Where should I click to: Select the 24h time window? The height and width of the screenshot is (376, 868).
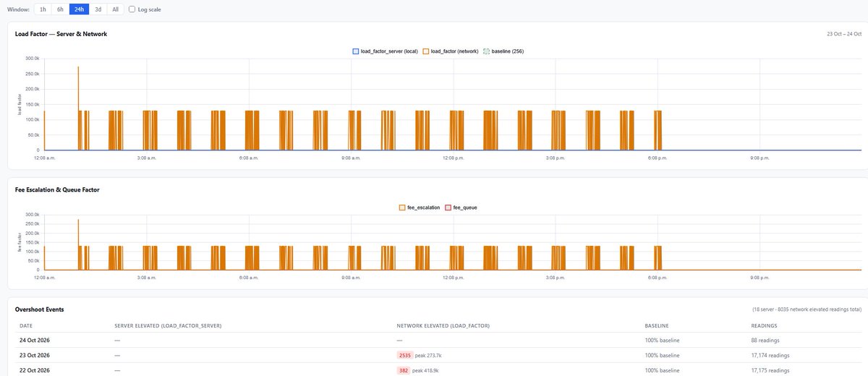(79, 9)
